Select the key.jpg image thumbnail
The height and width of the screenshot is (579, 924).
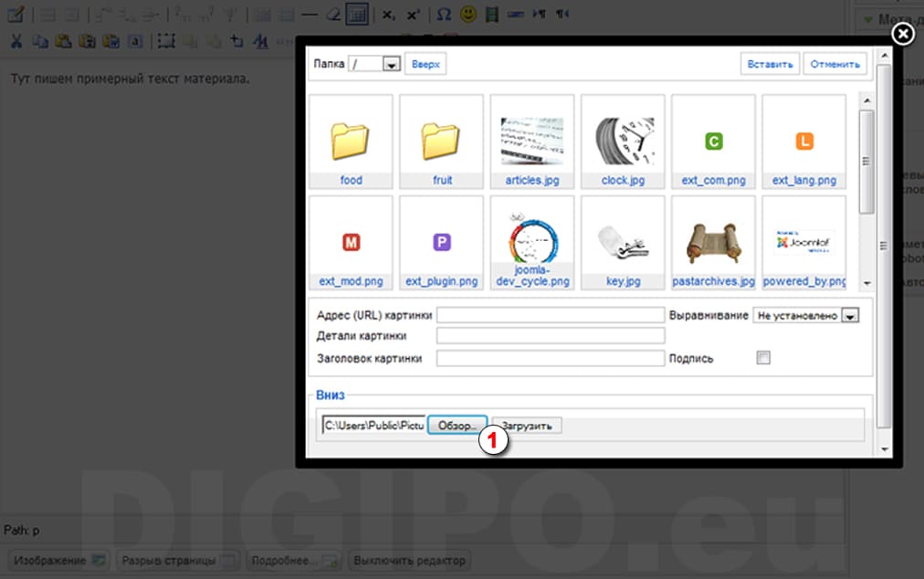tap(623, 242)
